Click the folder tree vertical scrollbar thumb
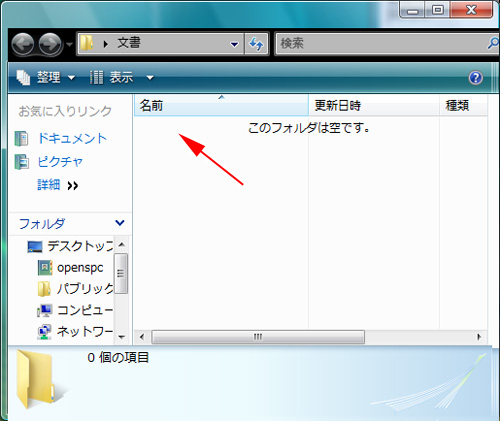The height and width of the screenshot is (421, 500). pos(121,273)
